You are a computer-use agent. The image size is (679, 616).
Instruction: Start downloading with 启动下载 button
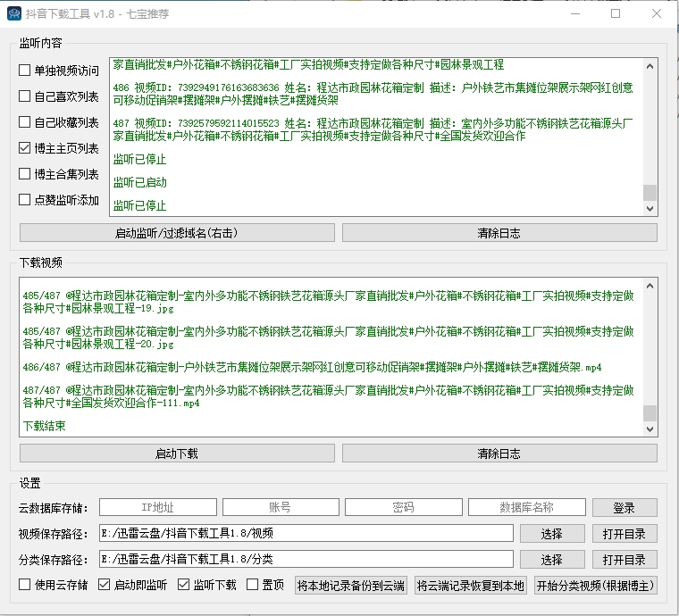(177, 454)
